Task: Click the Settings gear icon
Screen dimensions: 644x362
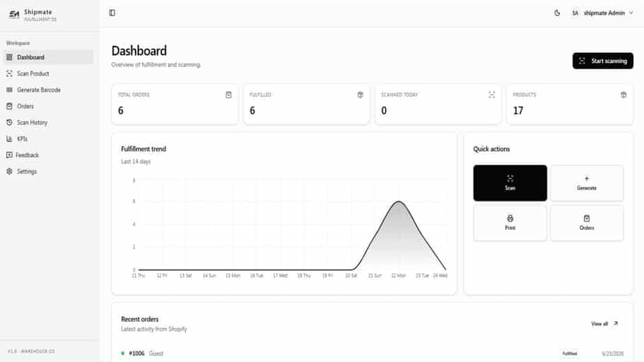Action: coord(9,172)
